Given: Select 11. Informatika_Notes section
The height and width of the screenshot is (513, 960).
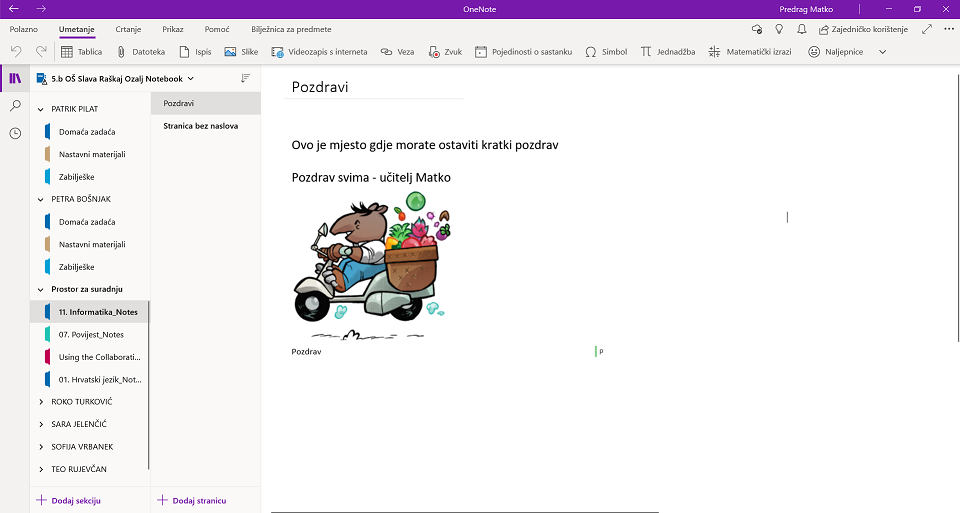Looking at the screenshot, I should click(x=89, y=312).
